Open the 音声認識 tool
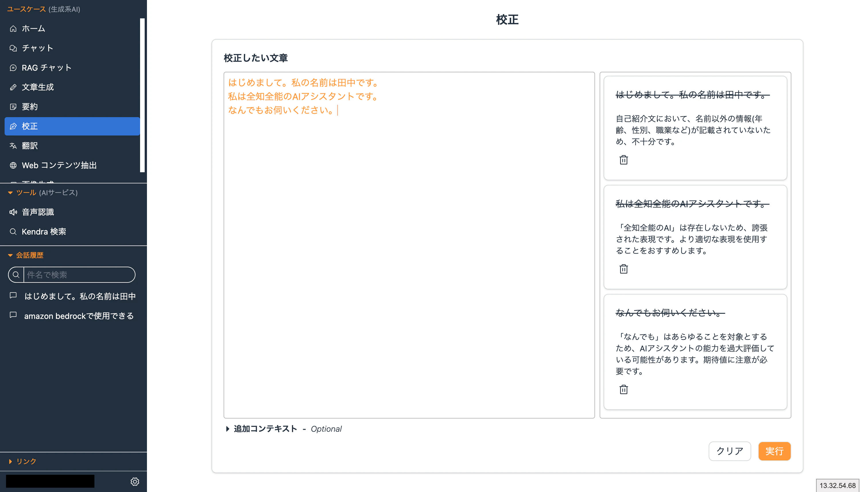The image size is (868, 492). click(72, 212)
